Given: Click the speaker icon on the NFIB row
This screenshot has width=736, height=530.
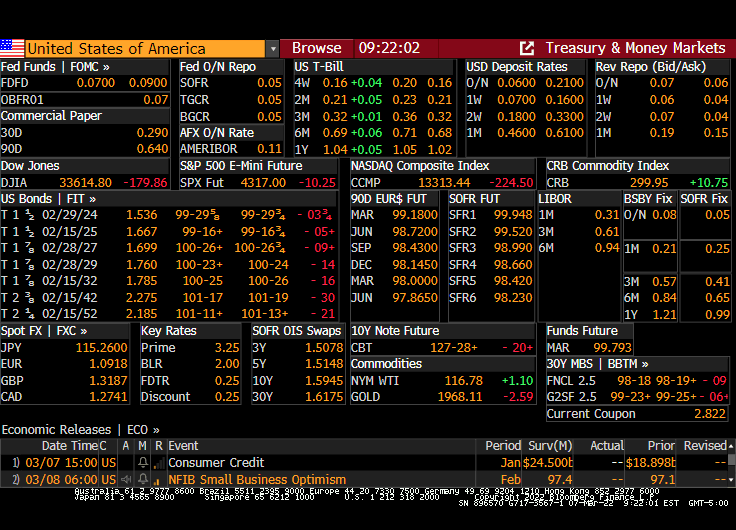Looking at the screenshot, I should coord(126,479).
